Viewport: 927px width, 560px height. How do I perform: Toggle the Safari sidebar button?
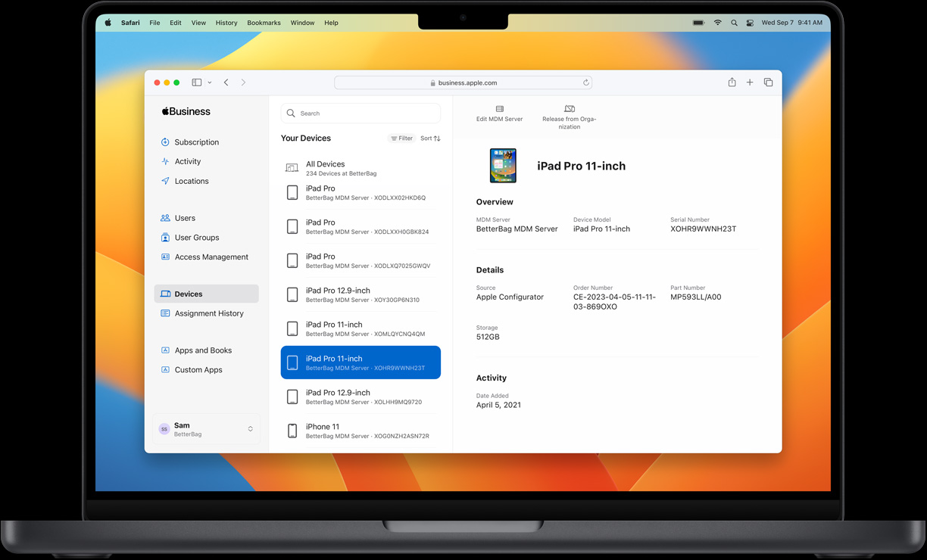tap(197, 82)
